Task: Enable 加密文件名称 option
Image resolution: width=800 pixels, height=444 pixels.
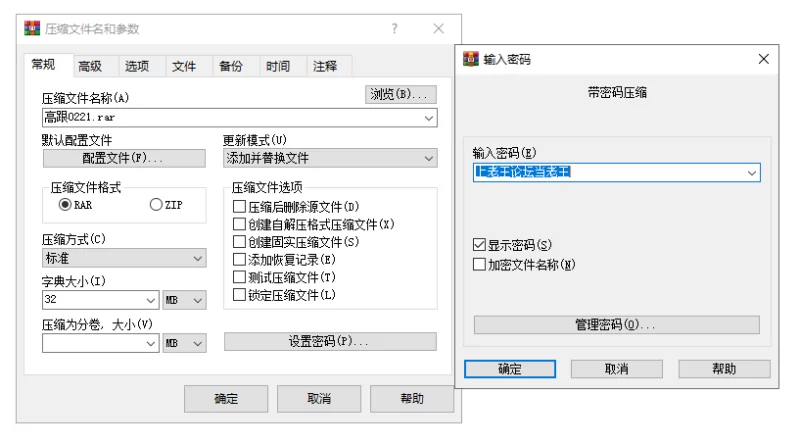Action: pos(479,265)
